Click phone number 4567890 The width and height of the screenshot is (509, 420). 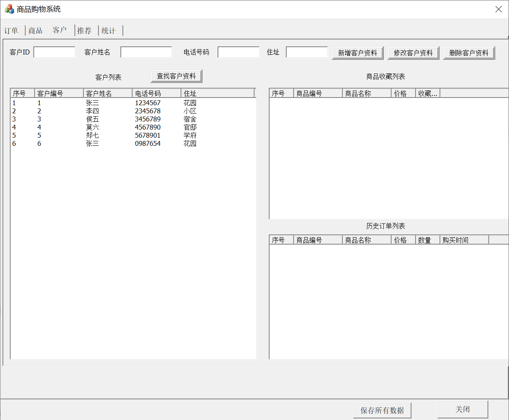tap(148, 127)
